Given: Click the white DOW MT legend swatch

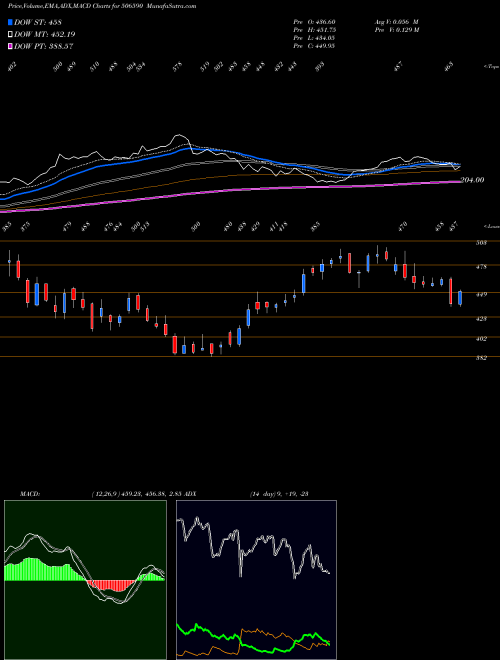Looking at the screenshot, I should click(x=11, y=34).
